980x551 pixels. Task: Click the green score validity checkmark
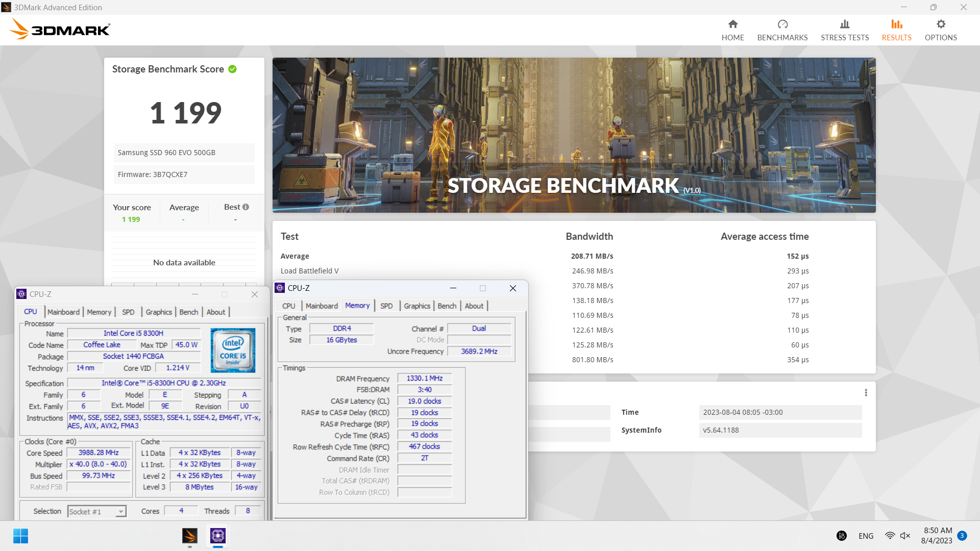coord(232,69)
